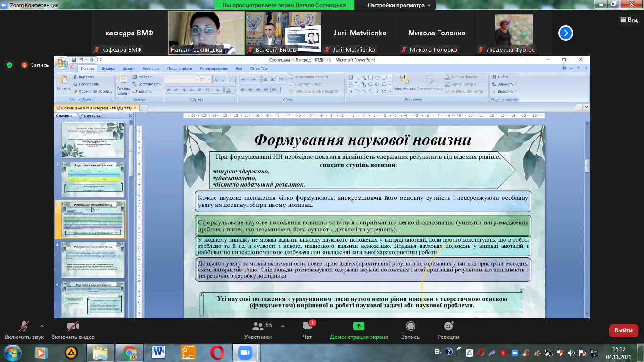This screenshot has height=362, width=644.
Task: Click the green encryption shield icon
Action: pos(9,65)
